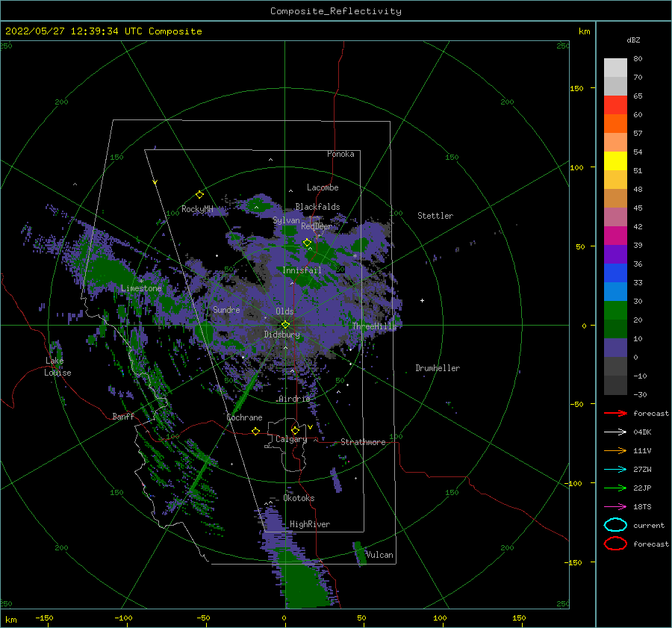Click the Sundre town label
Screen dimensions: 672x628
click(226, 309)
